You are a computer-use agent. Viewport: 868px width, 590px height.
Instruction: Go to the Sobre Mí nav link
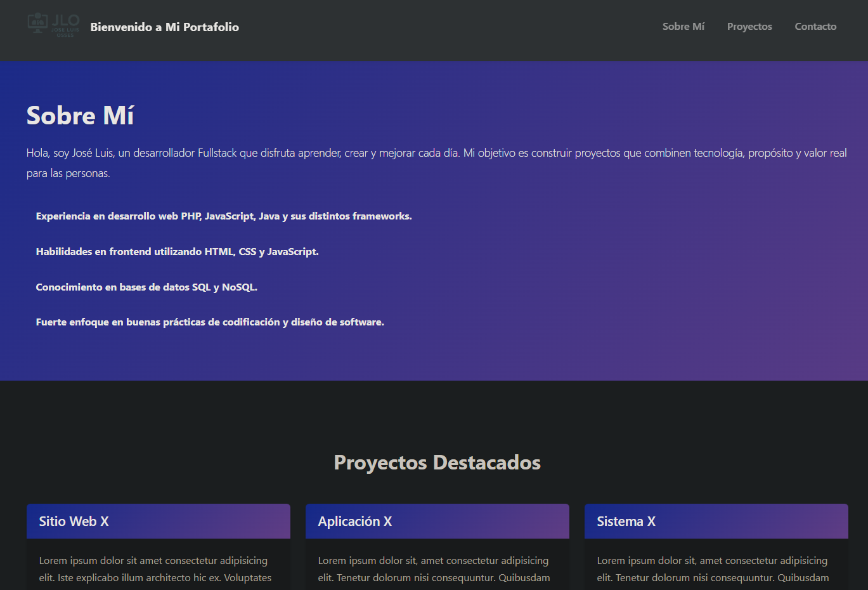pos(683,27)
